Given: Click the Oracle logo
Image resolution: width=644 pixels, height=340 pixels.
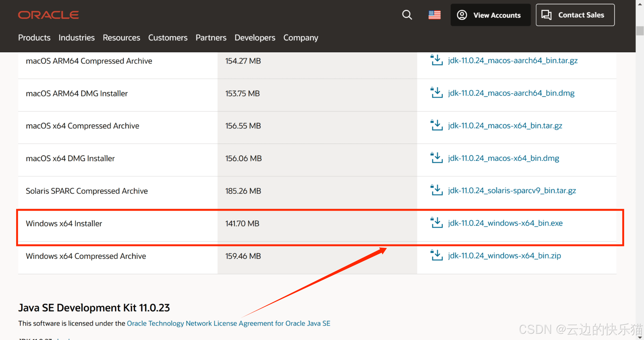Looking at the screenshot, I should (x=48, y=15).
